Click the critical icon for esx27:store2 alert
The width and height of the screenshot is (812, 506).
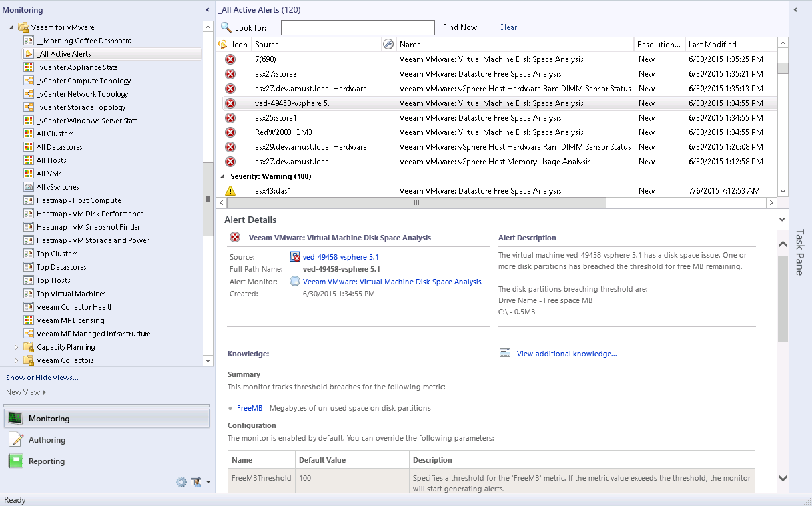coord(230,74)
